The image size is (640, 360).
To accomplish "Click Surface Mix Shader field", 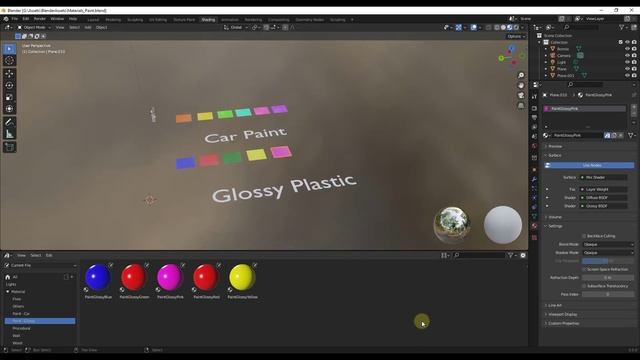I will [604, 178].
